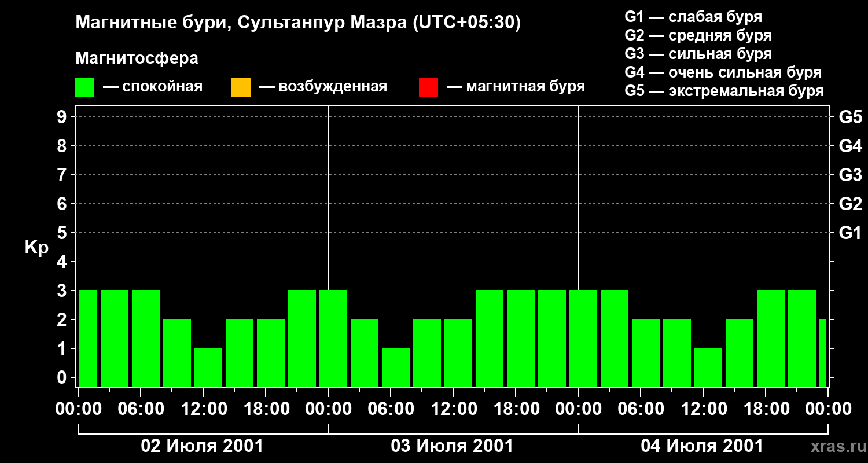Click the Kp 1 bar on 03 Июля
The width and height of the screenshot is (868, 463).
(x=396, y=367)
